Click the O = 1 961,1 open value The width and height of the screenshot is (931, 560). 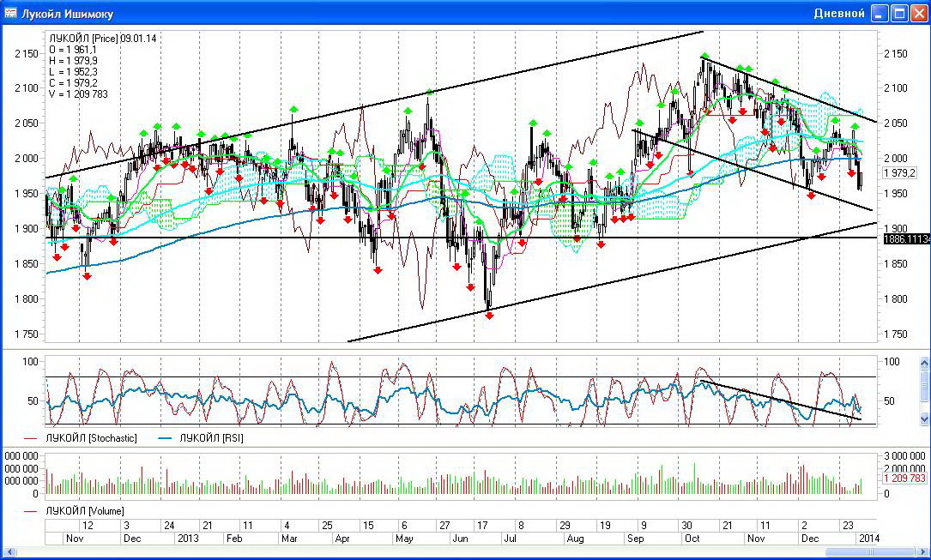pyautogui.click(x=73, y=50)
